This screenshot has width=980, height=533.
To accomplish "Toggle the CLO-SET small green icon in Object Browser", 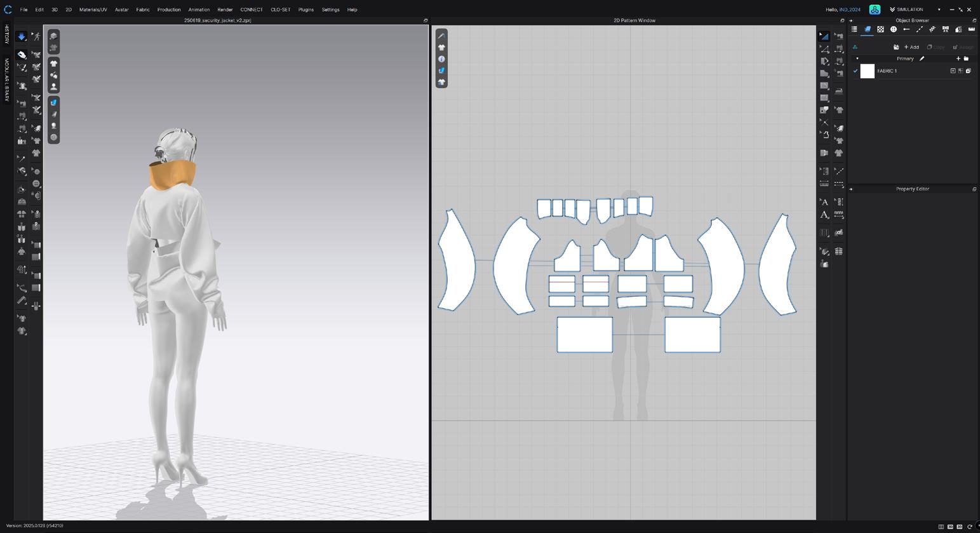I will click(x=855, y=47).
